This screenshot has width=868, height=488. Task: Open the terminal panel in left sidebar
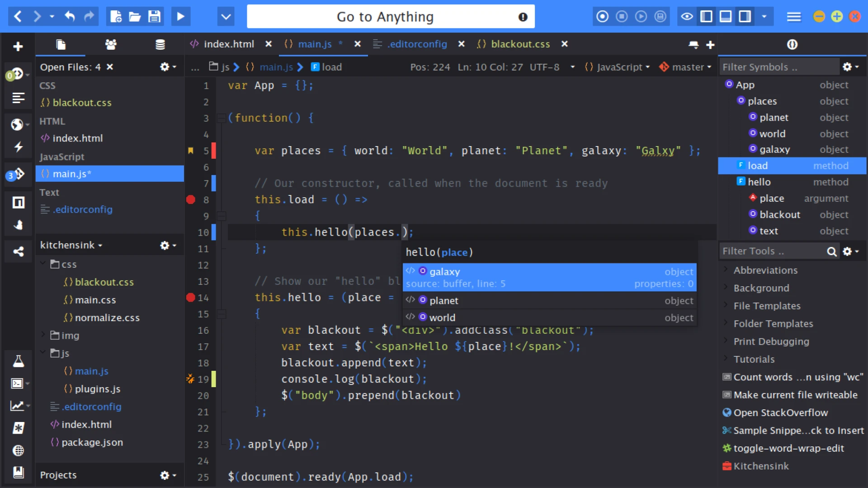pyautogui.click(x=17, y=383)
